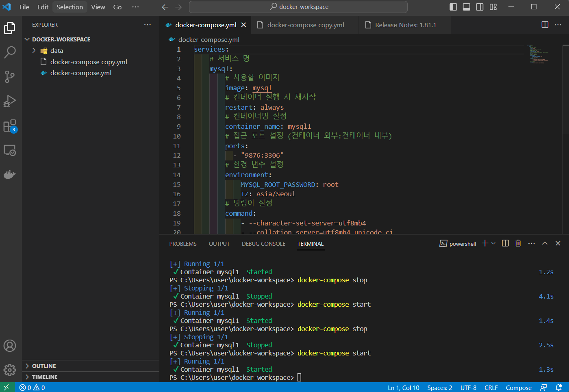The image size is (569, 392).
Task: Switch to the PROBLEMS panel tab
Action: coord(183,244)
